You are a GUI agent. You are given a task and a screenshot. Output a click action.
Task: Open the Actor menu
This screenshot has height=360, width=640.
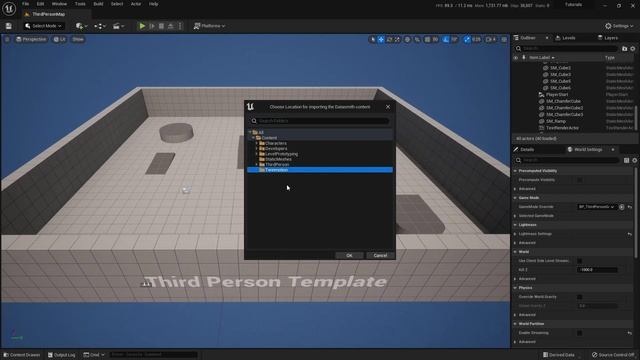136,4
